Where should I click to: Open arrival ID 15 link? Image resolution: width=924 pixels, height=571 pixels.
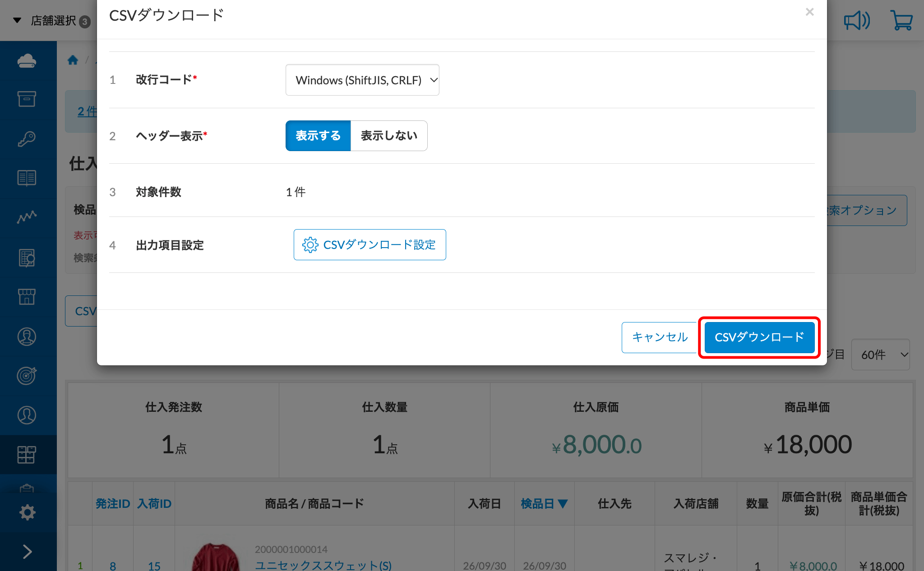pyautogui.click(x=154, y=566)
